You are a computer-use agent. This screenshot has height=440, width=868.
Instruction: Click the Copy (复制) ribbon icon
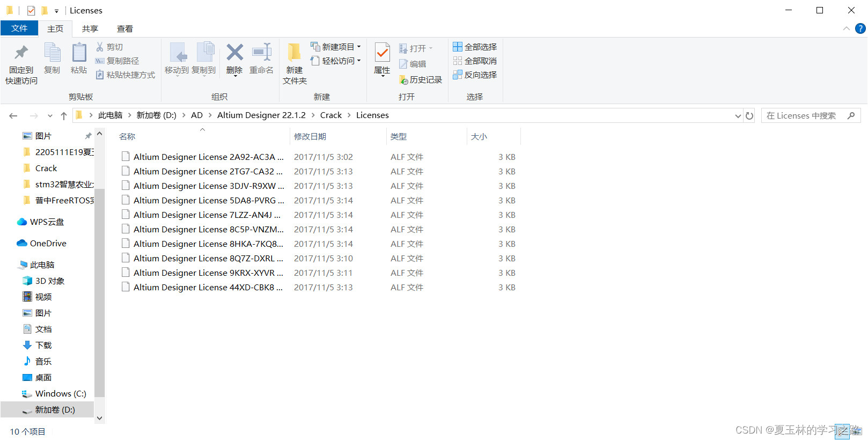[52, 52]
